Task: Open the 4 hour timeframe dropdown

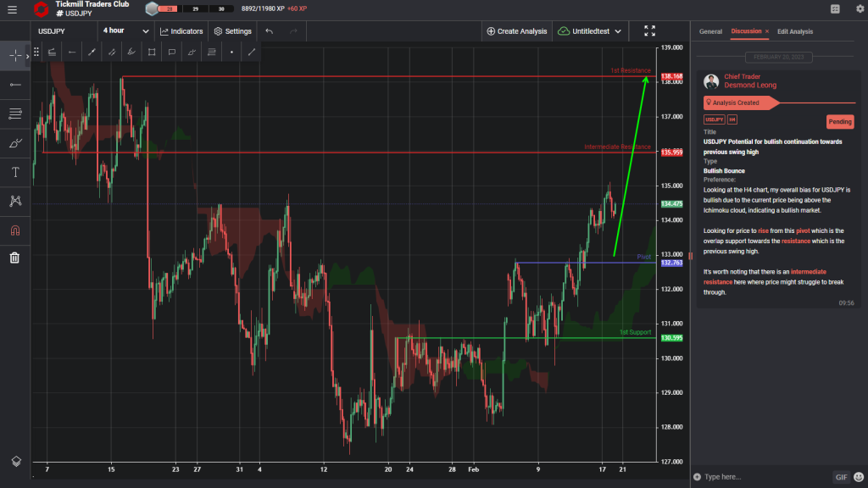Action: tap(123, 30)
